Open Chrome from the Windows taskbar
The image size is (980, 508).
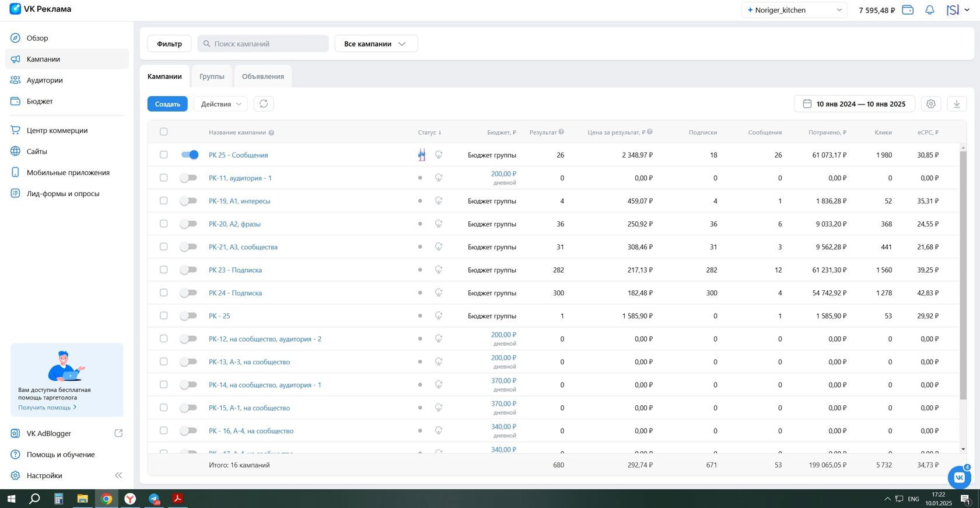coord(106,499)
